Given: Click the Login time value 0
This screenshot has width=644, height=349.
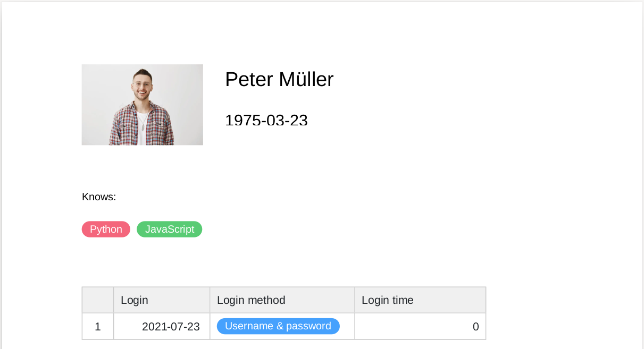Looking at the screenshot, I should click(x=475, y=327).
